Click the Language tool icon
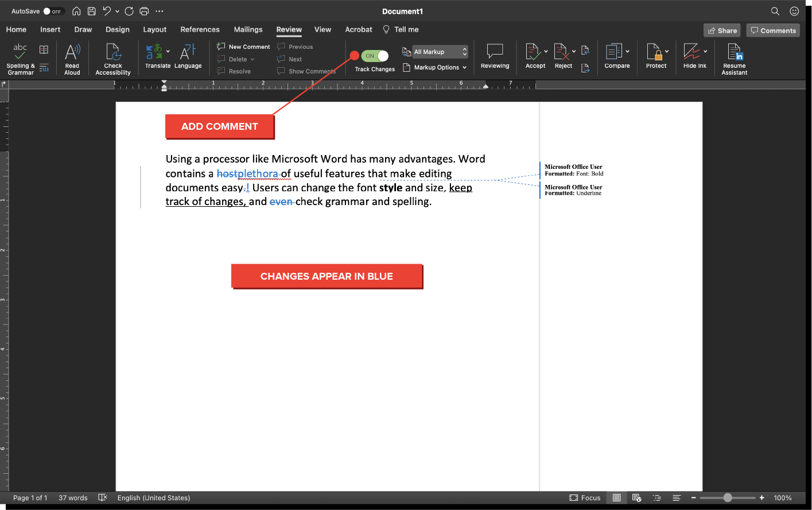Screen dimensions: 812x510 (188, 56)
